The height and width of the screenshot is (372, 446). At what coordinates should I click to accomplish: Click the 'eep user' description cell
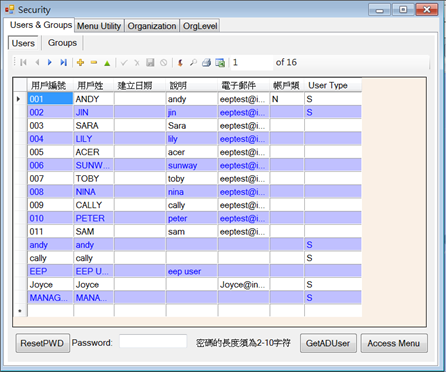point(192,271)
